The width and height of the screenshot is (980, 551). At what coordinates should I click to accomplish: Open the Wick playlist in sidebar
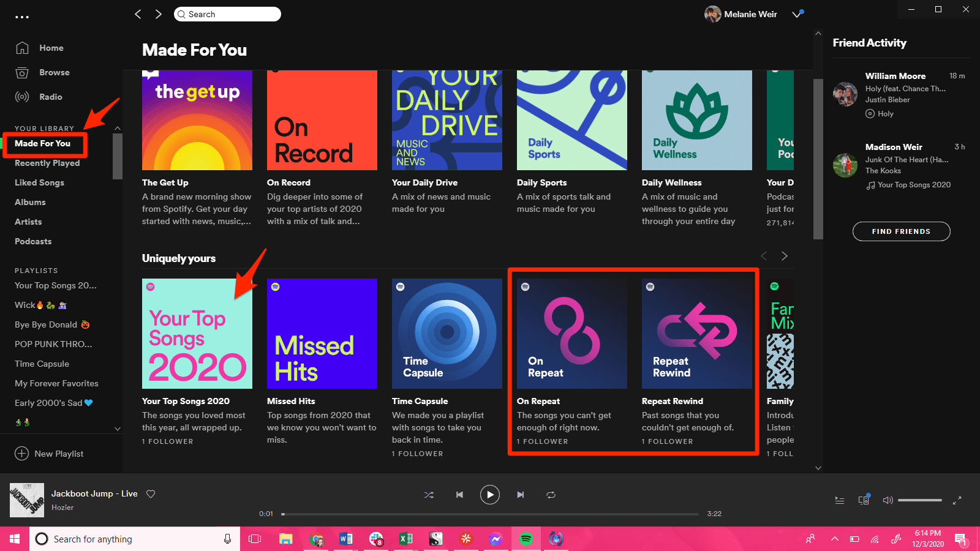click(x=40, y=305)
